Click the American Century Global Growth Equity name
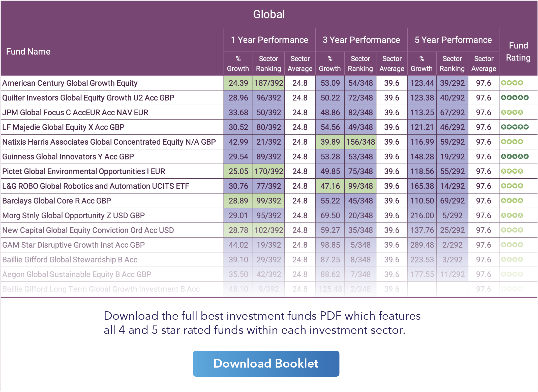The width and height of the screenshot is (538, 392). [x=70, y=83]
